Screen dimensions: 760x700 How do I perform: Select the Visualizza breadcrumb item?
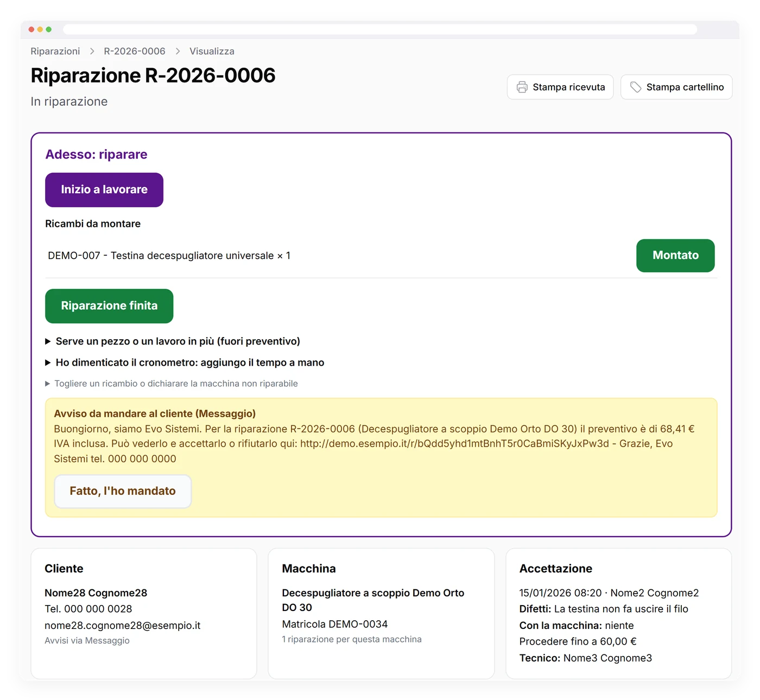tap(212, 51)
